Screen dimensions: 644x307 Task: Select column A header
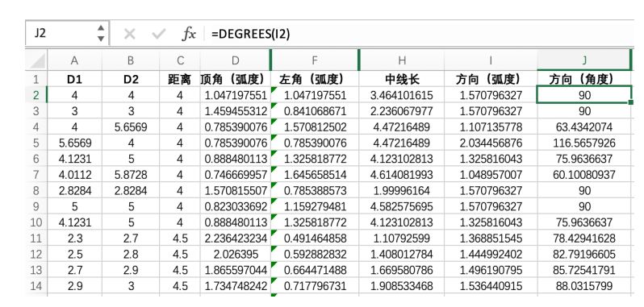point(74,60)
